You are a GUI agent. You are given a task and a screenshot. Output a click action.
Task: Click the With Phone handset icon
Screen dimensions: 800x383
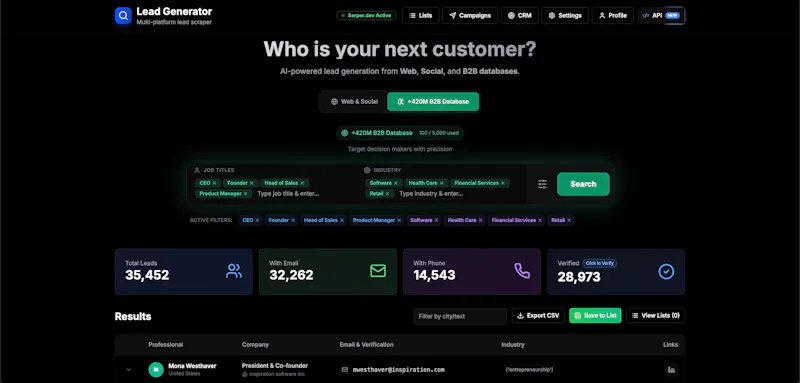522,271
